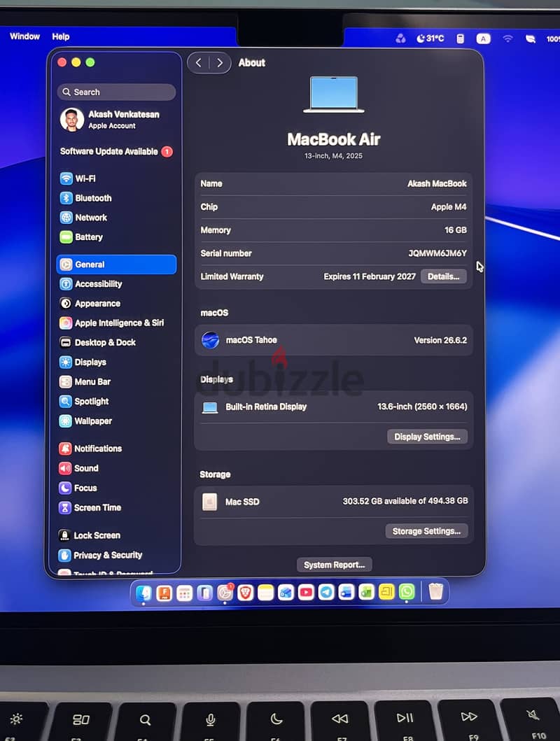Open Telegram from the Dock

[326, 592]
